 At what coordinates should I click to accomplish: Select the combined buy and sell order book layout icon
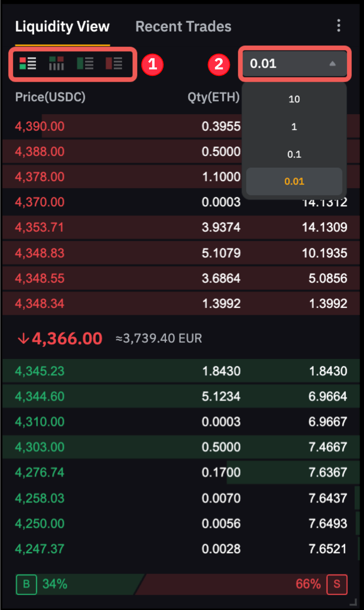28,64
